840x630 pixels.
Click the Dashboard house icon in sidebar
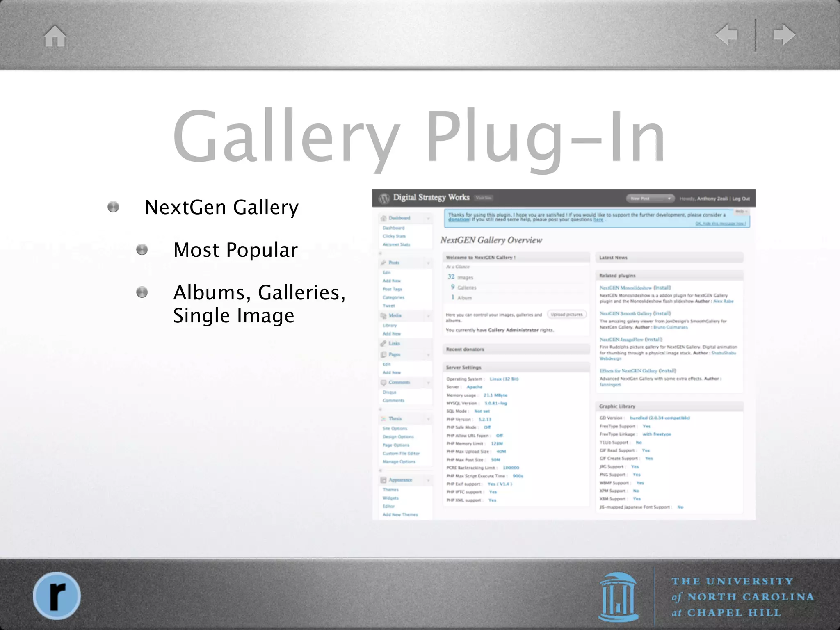pyautogui.click(x=383, y=218)
